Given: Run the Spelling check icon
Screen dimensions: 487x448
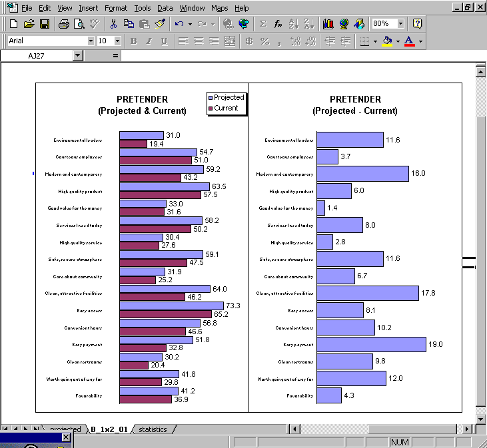Looking at the screenshot, I should 95,24.
